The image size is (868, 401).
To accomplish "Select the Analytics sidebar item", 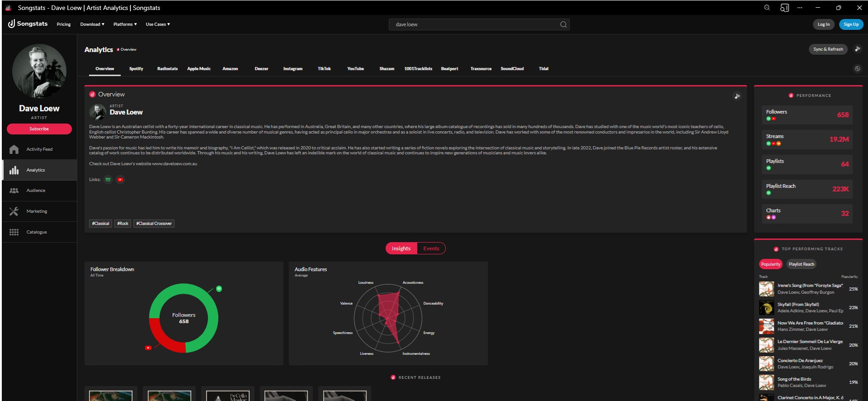I will [x=39, y=170].
